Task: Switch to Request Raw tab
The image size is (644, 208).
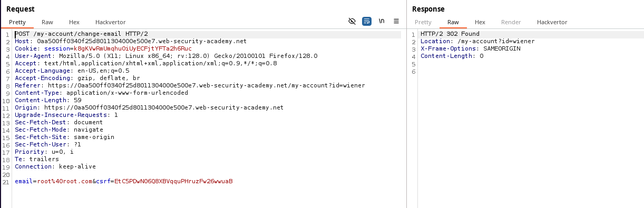Action: point(47,22)
